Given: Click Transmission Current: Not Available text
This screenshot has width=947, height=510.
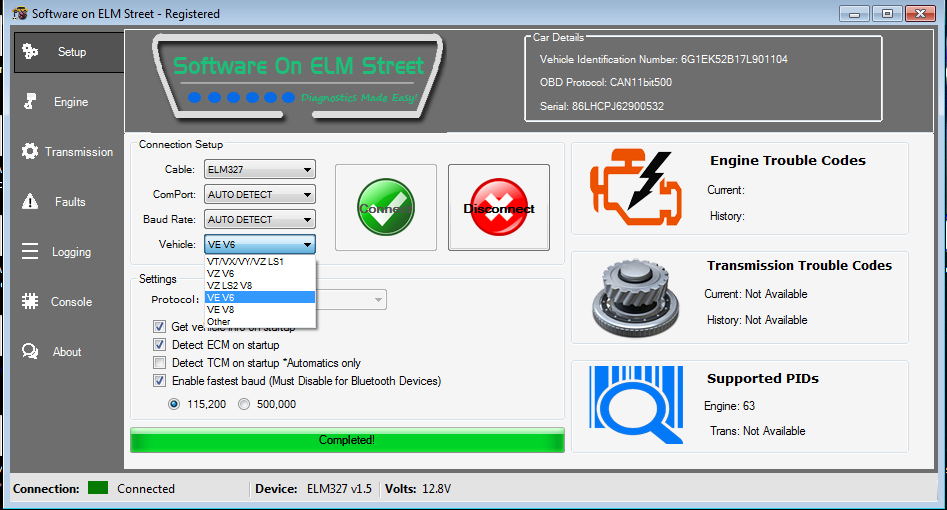Looking at the screenshot, I should pyautogui.click(x=756, y=294).
